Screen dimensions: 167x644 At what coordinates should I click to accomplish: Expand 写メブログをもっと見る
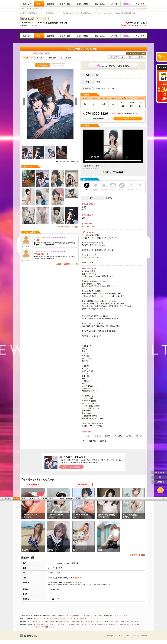[x=68, y=226]
